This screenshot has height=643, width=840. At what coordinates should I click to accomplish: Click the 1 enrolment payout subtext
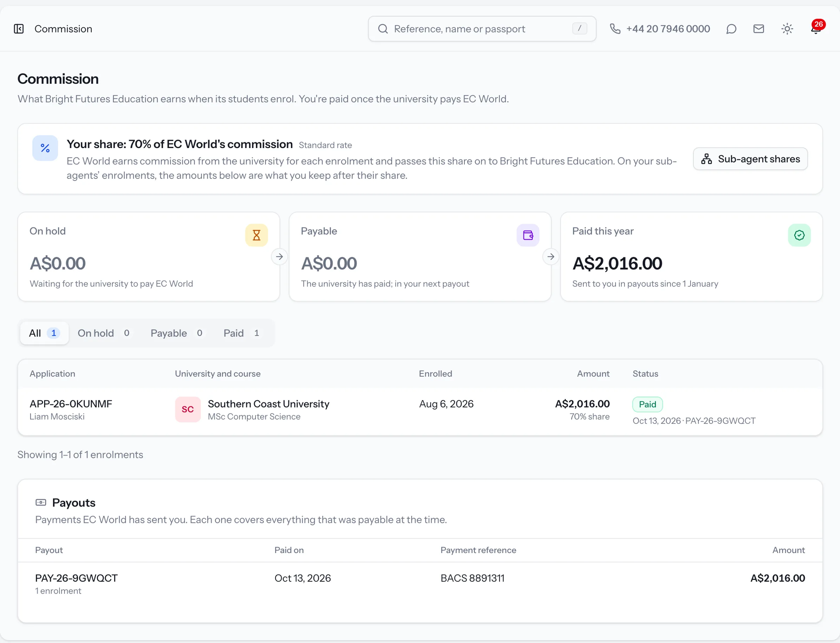58,590
